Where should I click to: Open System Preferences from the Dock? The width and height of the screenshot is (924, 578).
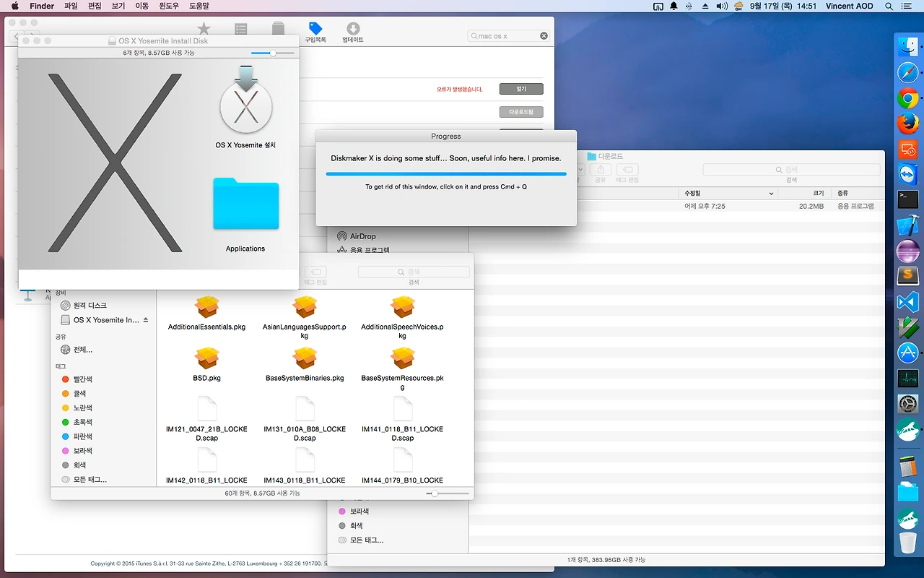click(x=907, y=404)
